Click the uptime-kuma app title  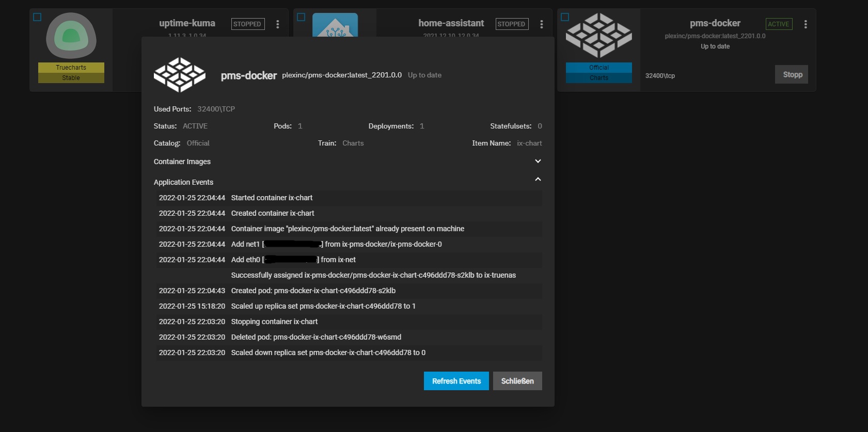[187, 23]
